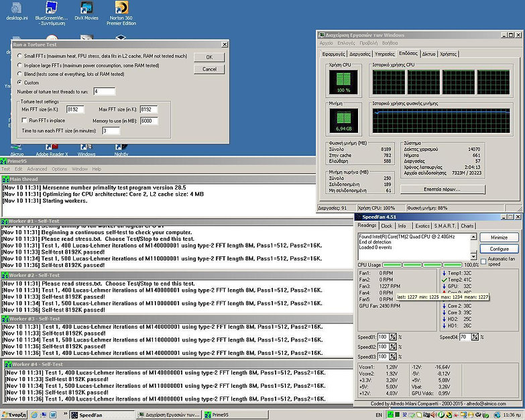Click the Configure button in SpeedFan
The width and height of the screenshot is (525, 420).
(x=499, y=248)
